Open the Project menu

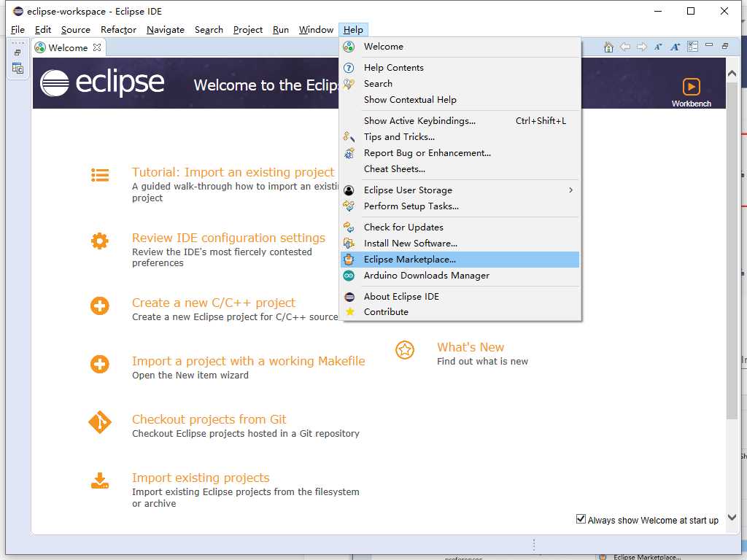click(248, 29)
